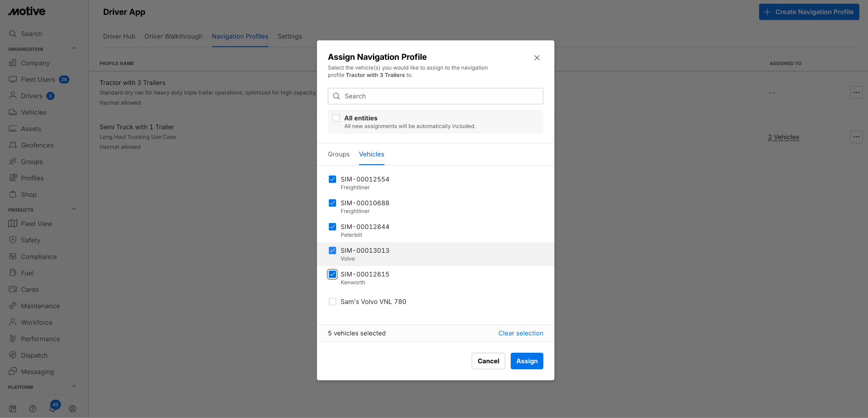
Task: Uncheck vehicle SIM-00010688
Action: pyautogui.click(x=333, y=203)
